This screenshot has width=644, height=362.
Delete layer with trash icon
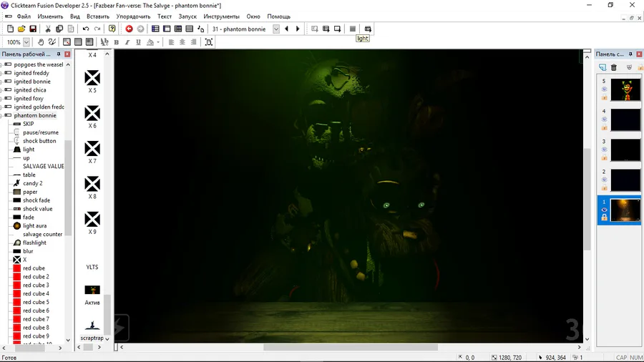click(x=614, y=67)
